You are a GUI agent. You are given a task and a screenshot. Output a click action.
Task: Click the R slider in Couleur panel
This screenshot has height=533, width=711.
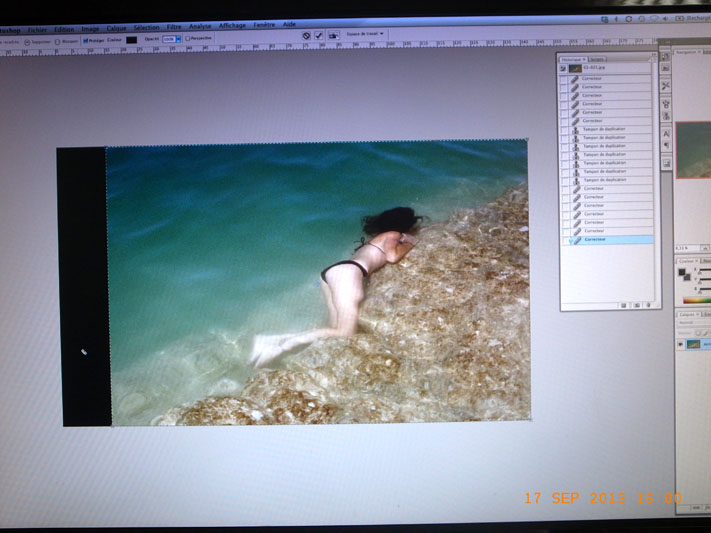[x=705, y=272]
